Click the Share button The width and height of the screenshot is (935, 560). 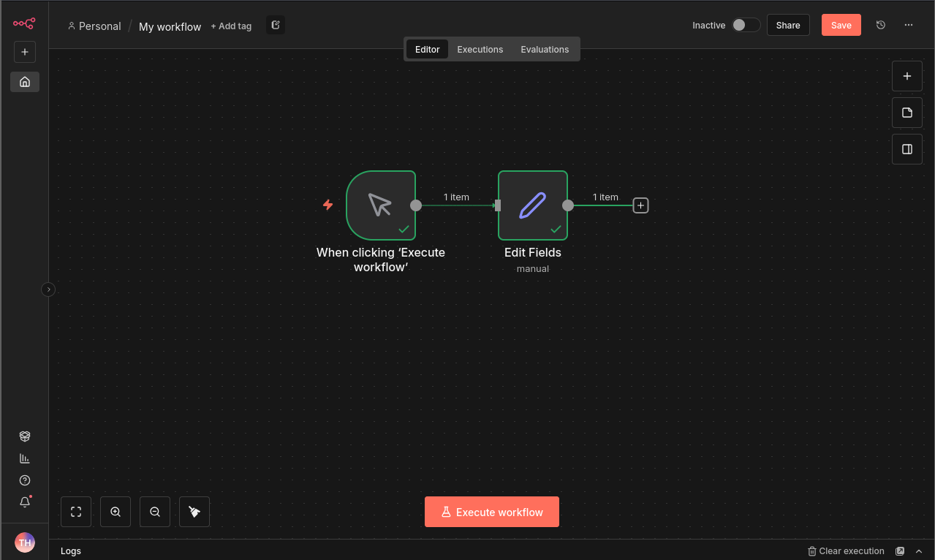tap(787, 25)
